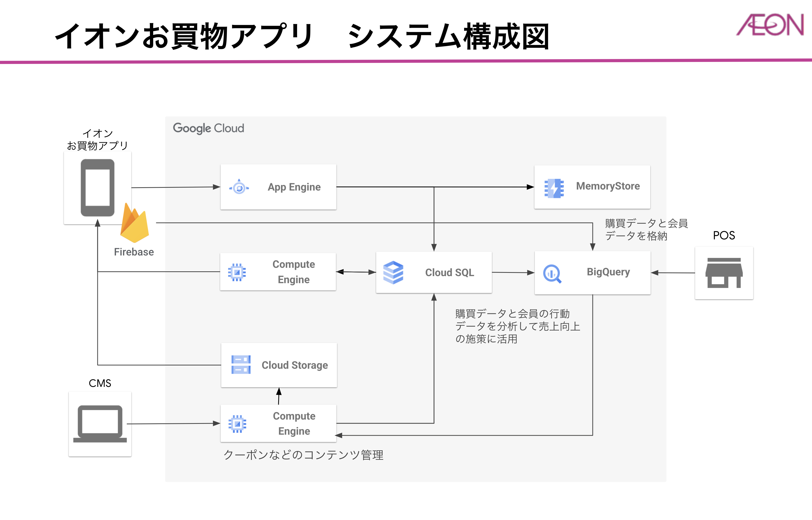Click the Google Cloud logo text

[208, 128]
